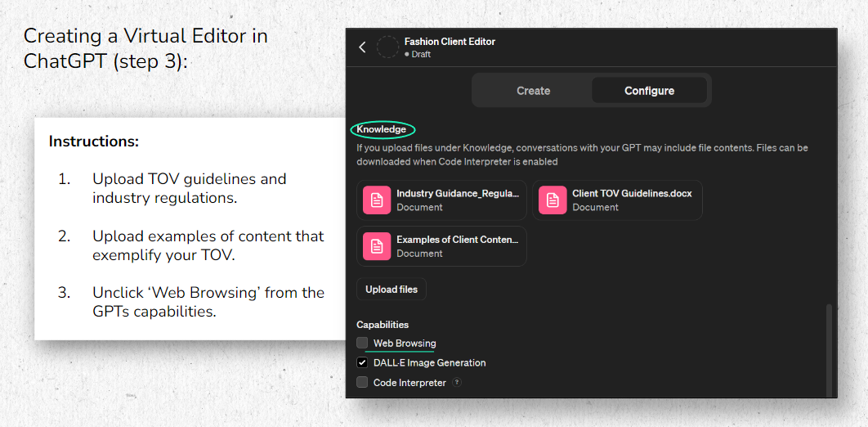
Task: Click the pink icon of Client TOV Guidelines.docx
Action: 553,200
